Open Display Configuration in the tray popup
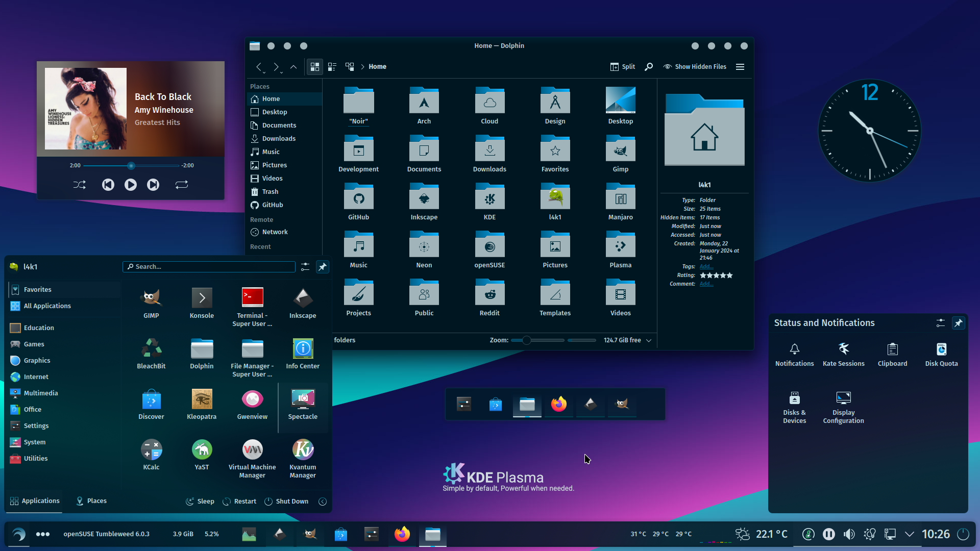980x551 pixels. click(x=843, y=407)
